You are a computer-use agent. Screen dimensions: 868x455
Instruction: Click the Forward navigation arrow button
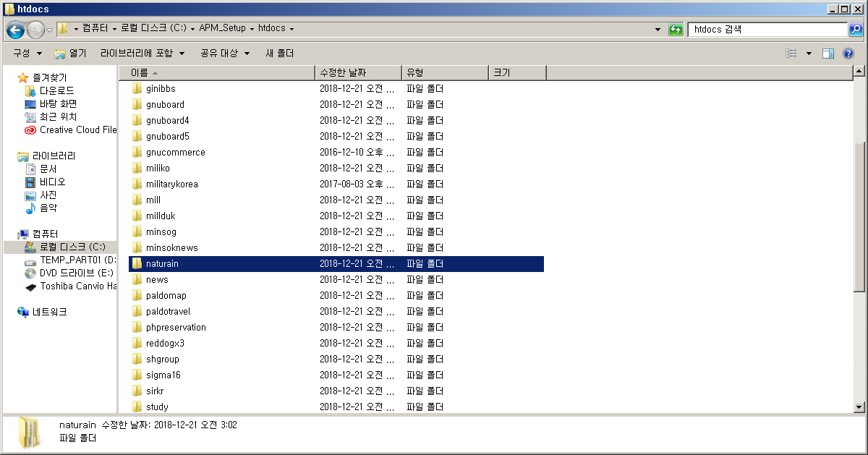coord(35,30)
